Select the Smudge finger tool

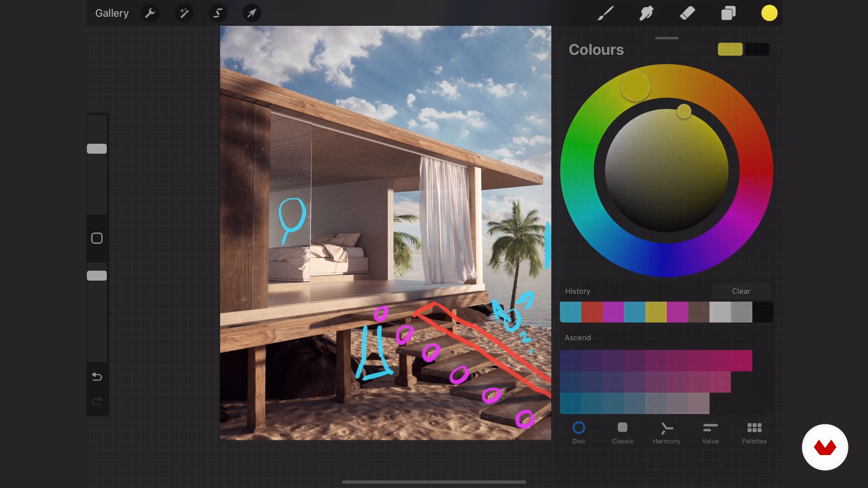click(646, 13)
